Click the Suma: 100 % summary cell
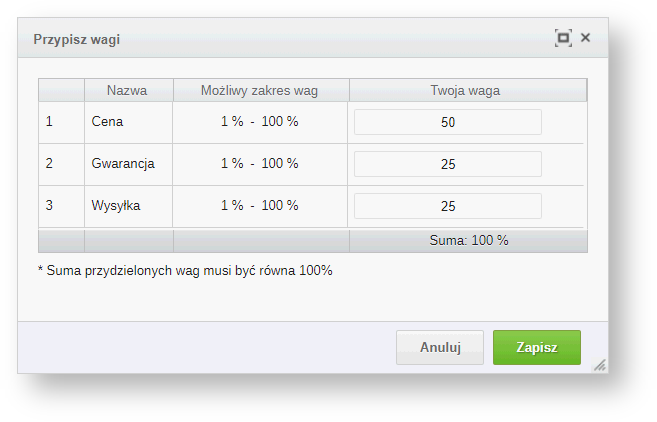The height and width of the screenshot is (422, 657). pos(468,241)
